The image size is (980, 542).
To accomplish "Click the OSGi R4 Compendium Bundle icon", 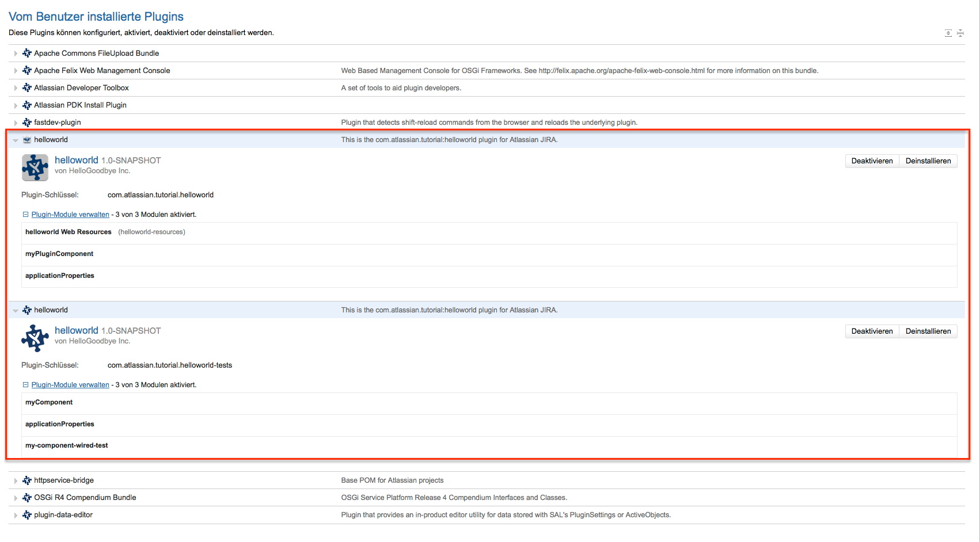I will (x=27, y=497).
